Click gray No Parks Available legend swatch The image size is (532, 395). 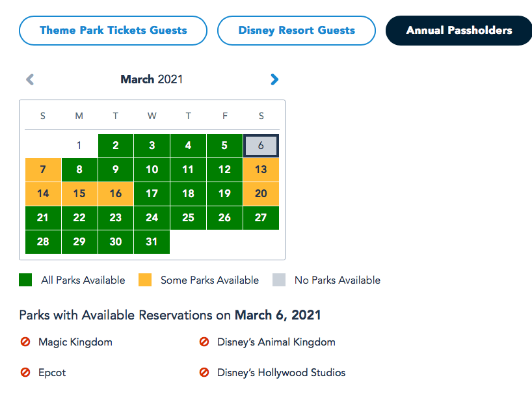[279, 280]
